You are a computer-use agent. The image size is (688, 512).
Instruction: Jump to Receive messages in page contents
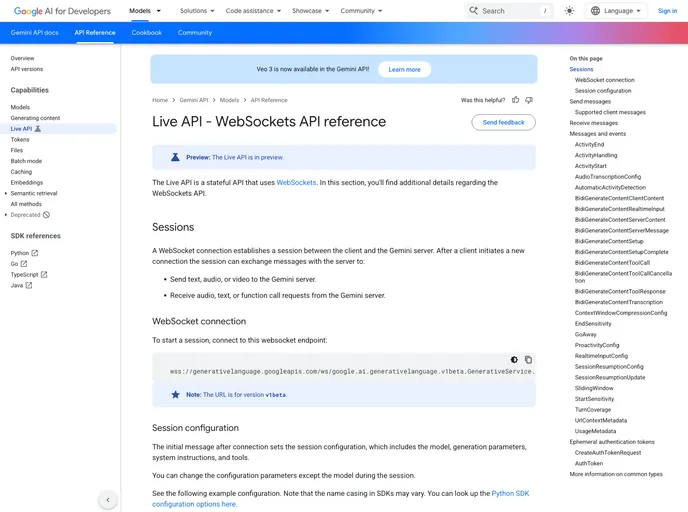tap(594, 123)
